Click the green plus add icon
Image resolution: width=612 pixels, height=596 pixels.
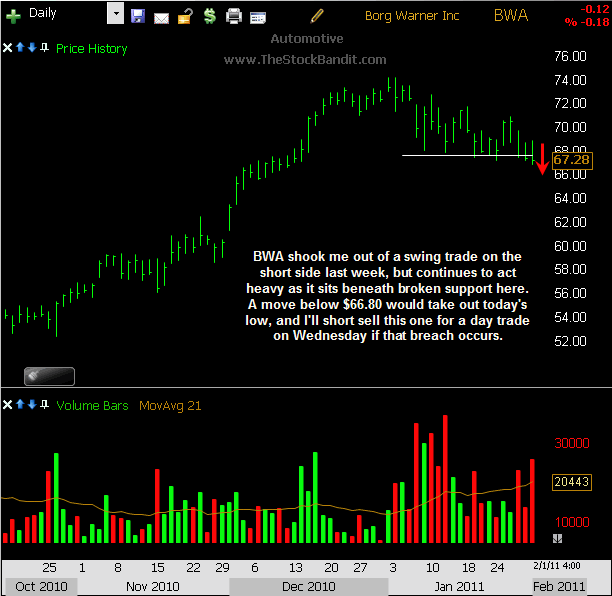(14, 15)
